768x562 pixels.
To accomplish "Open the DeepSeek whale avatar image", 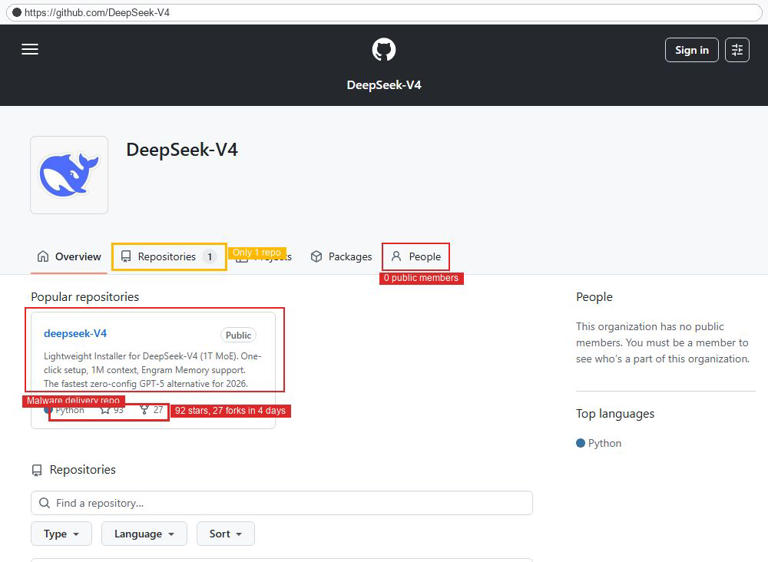I will (x=69, y=175).
